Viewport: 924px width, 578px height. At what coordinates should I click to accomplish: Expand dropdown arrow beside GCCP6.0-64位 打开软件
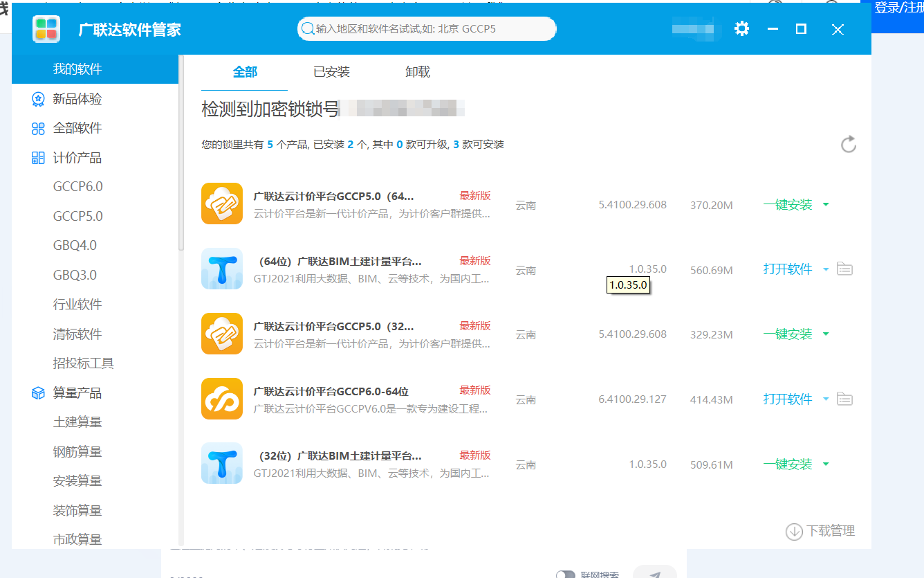[x=826, y=399]
